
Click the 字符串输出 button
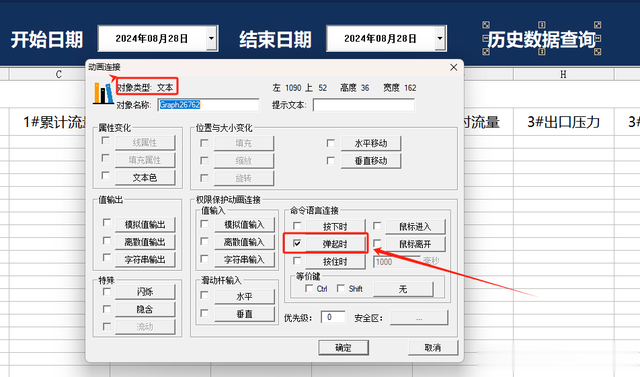pyautogui.click(x=145, y=259)
